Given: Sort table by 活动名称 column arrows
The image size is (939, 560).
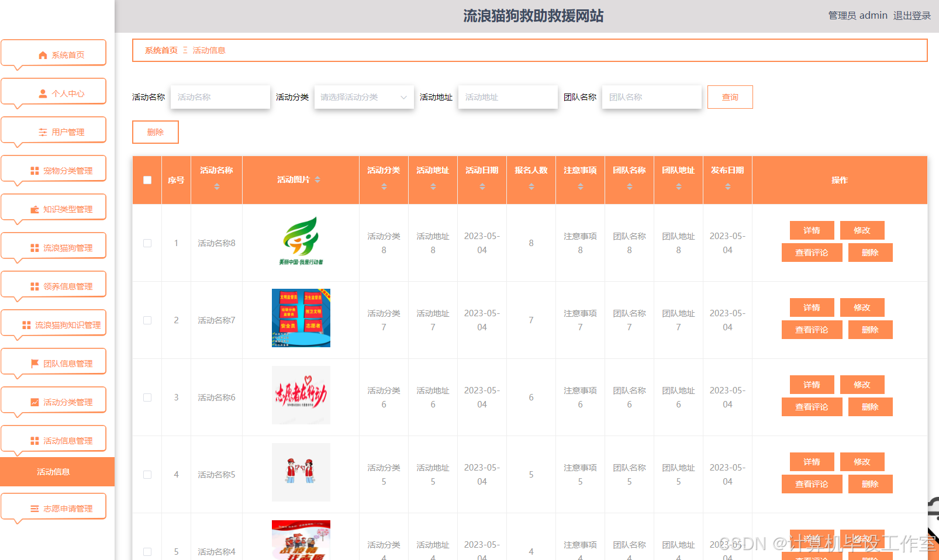Looking at the screenshot, I should 217,186.
